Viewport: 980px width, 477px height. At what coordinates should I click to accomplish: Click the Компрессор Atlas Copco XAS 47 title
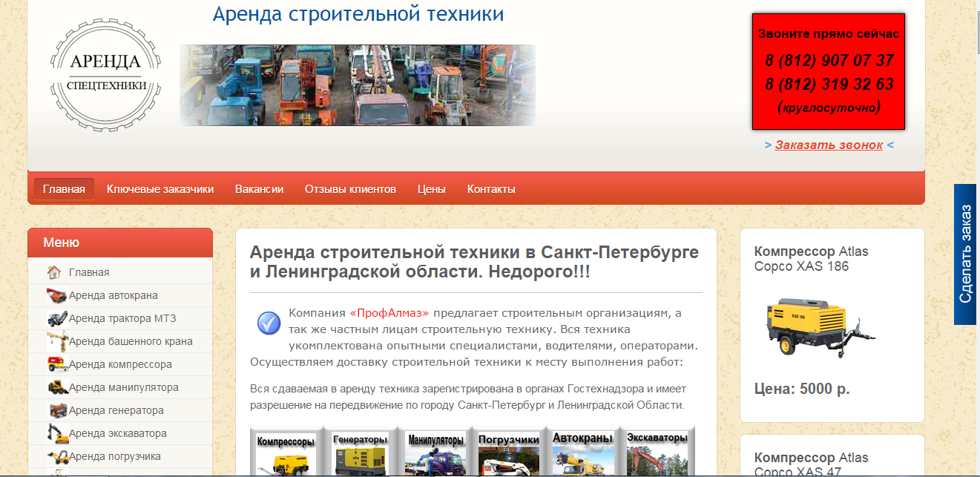[x=811, y=464]
